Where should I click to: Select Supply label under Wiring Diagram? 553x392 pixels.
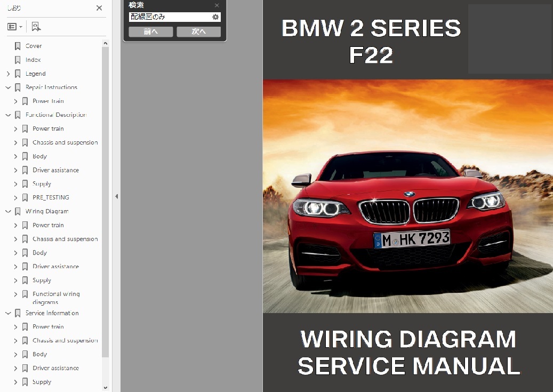pyautogui.click(x=42, y=281)
